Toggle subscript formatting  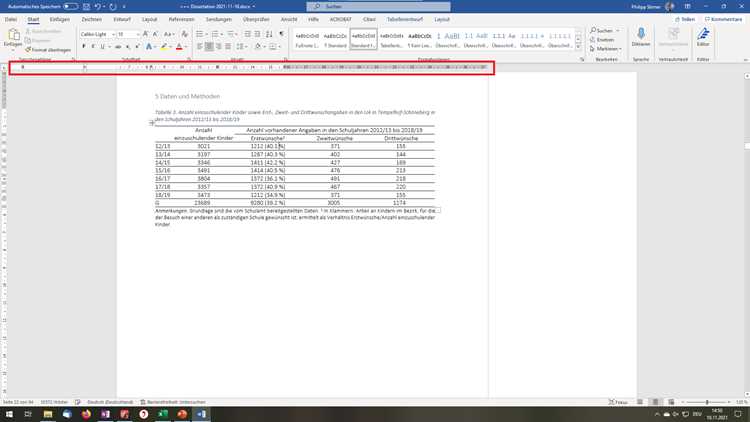pyautogui.click(x=128, y=47)
